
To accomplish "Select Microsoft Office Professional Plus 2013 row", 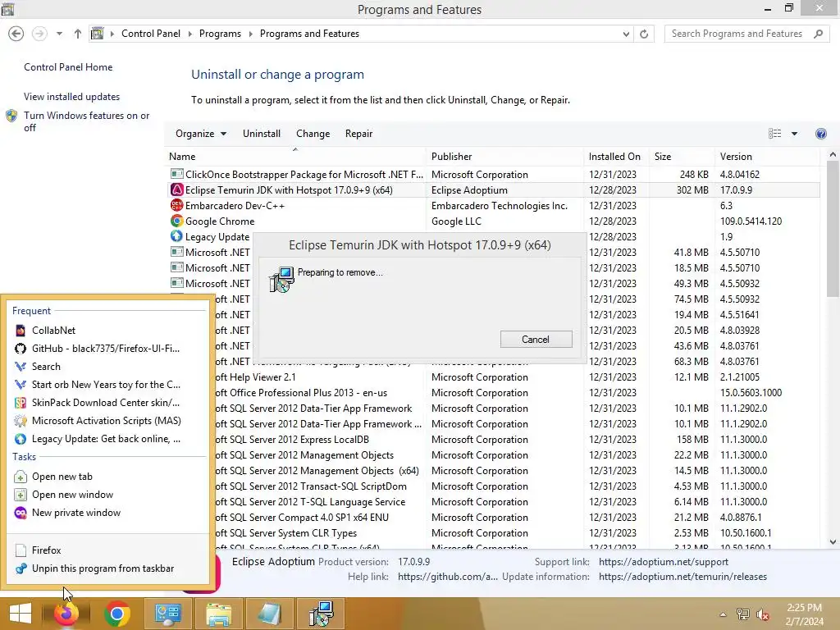I will (493, 393).
